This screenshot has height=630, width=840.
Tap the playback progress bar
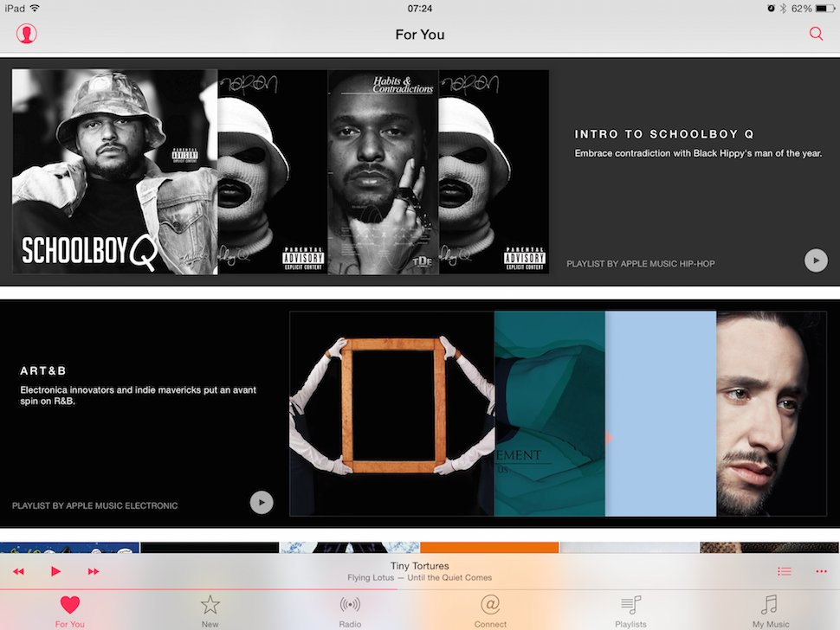420,589
